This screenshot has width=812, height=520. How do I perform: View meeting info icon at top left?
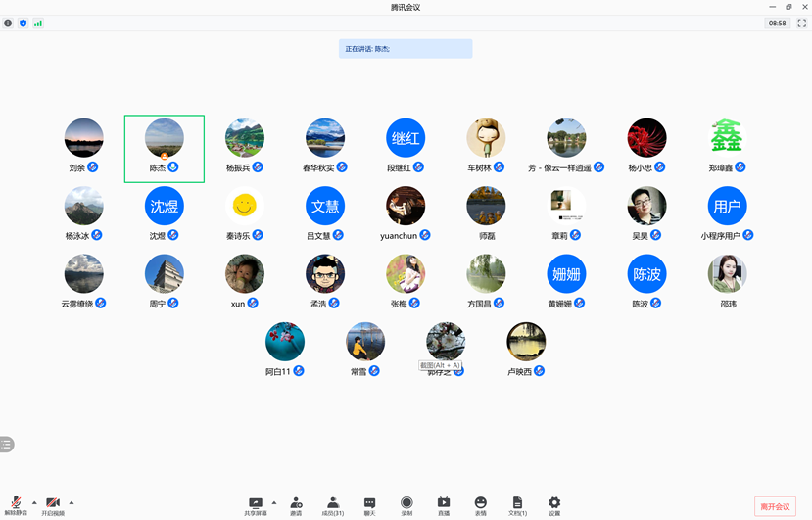click(9, 23)
